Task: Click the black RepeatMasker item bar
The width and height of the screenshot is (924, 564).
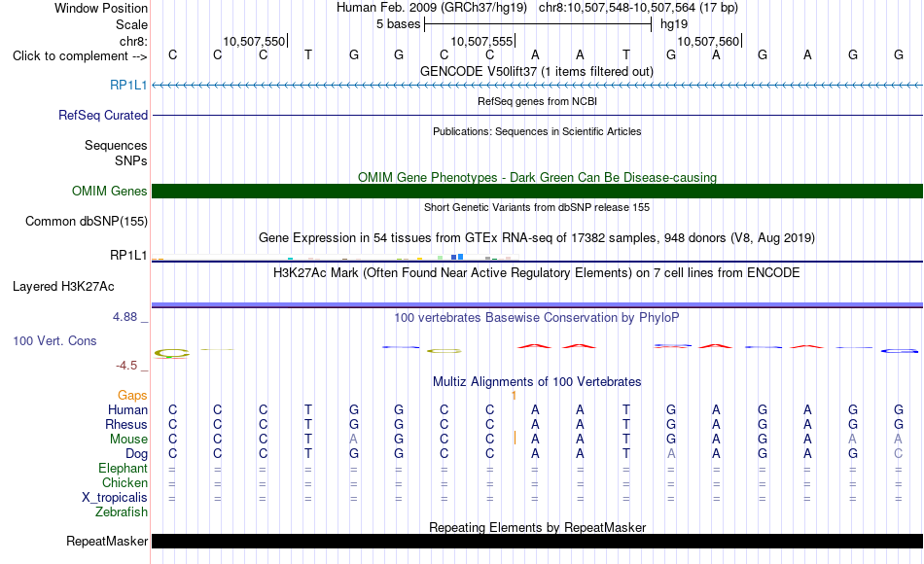Action: click(x=538, y=541)
